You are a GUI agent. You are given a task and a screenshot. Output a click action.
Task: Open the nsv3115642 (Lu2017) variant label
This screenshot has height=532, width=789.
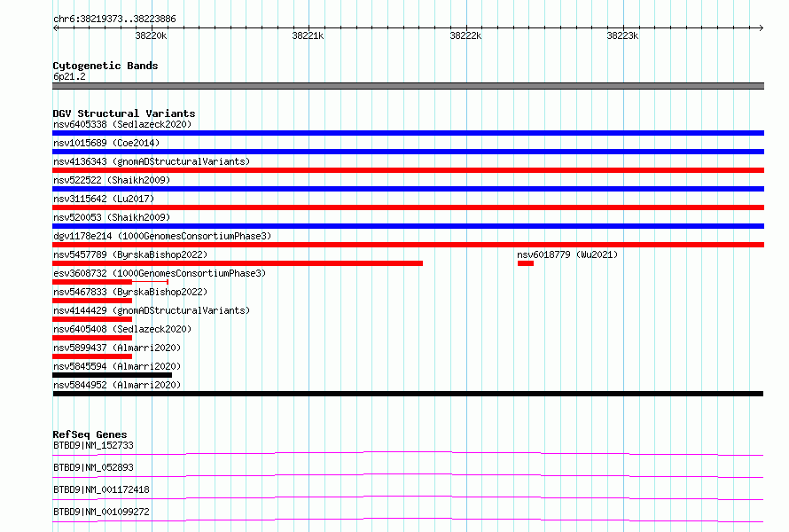click(x=104, y=199)
